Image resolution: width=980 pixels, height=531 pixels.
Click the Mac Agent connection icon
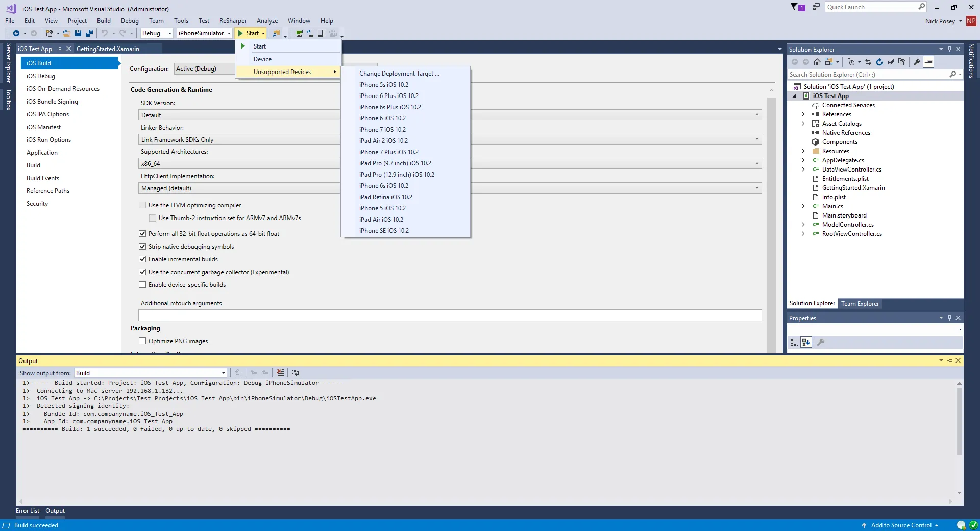tap(299, 33)
